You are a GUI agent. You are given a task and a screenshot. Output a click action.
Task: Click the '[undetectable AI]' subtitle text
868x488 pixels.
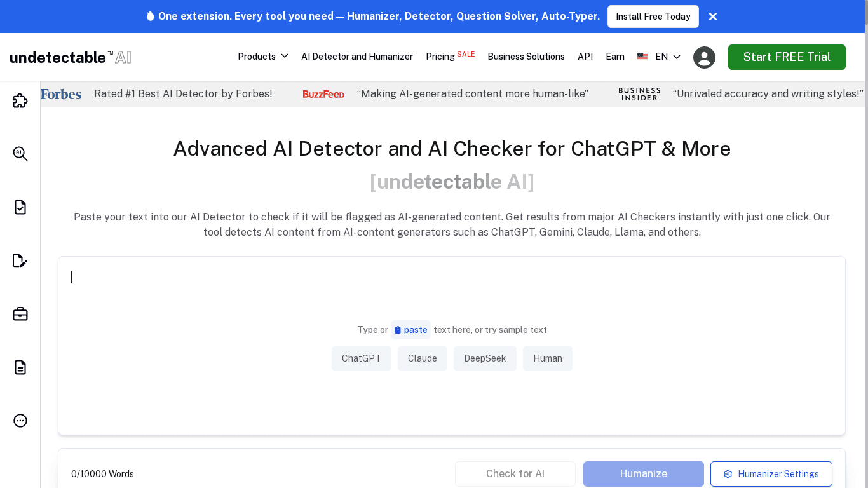coord(452,182)
